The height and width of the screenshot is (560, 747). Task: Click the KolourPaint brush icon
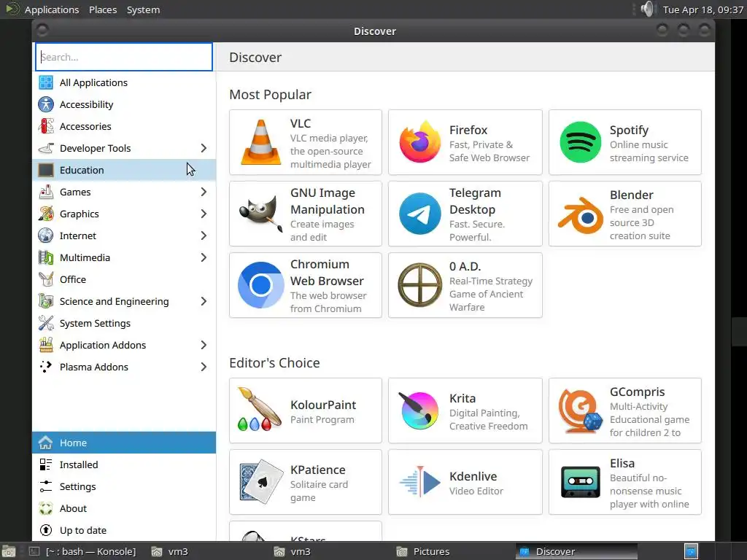(259, 410)
